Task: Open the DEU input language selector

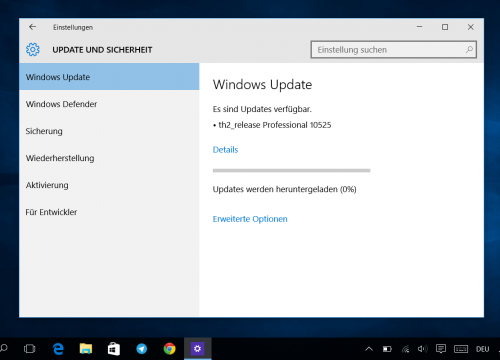Action: (x=482, y=349)
